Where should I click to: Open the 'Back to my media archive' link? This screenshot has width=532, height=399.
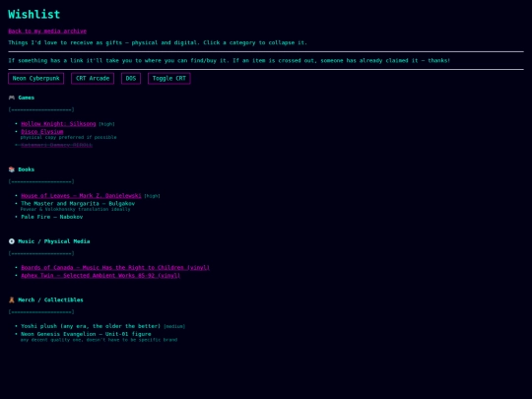pyautogui.click(x=47, y=32)
